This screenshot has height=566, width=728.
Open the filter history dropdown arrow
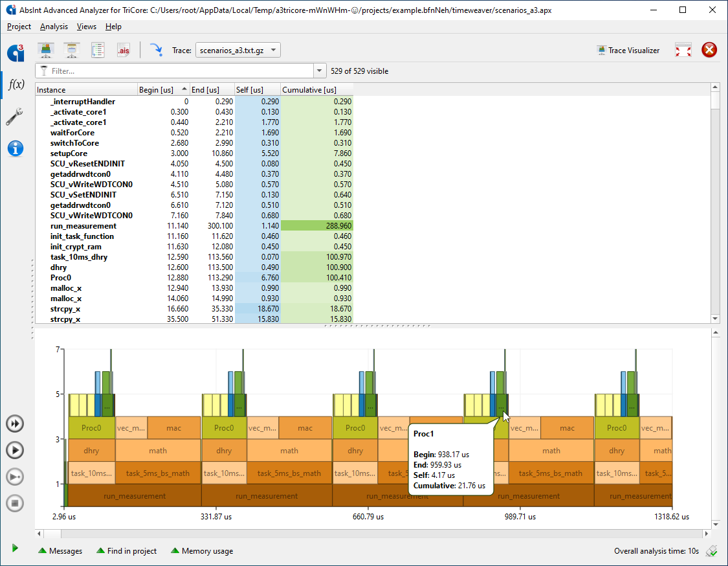pyautogui.click(x=320, y=71)
